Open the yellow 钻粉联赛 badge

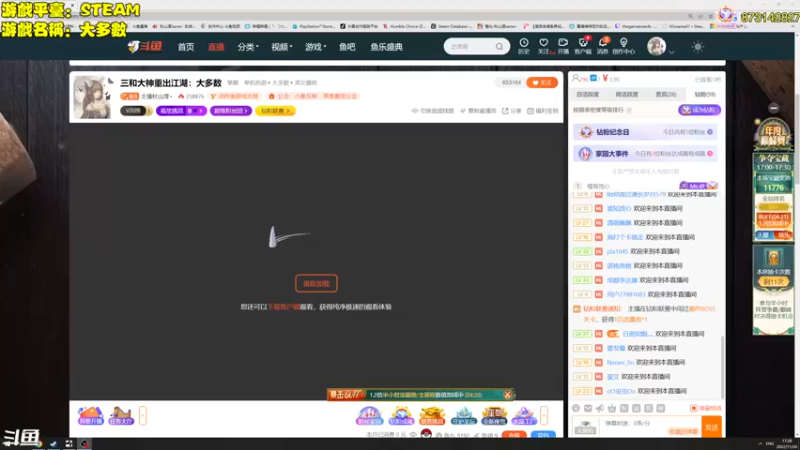click(x=275, y=111)
